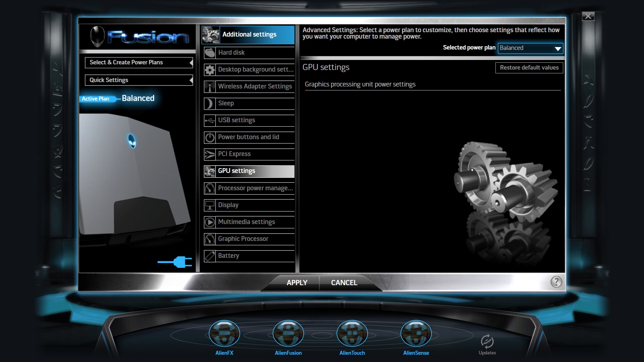
Task: Click Restore default values button
Action: (529, 68)
